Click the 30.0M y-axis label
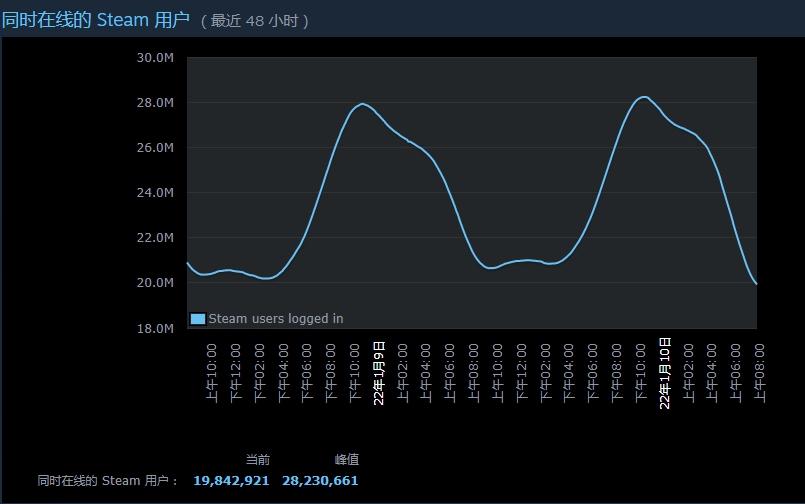Screen dimensions: 805x504 (155, 57)
